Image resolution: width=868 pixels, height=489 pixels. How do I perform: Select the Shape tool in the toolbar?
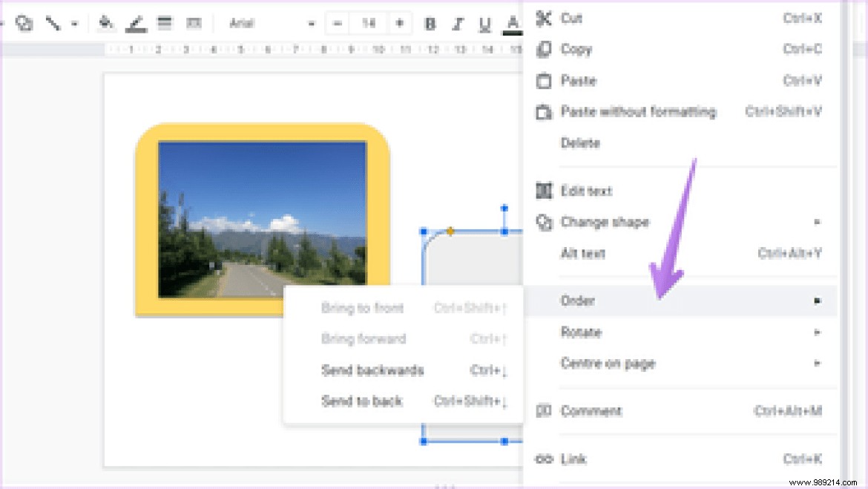click(25, 23)
